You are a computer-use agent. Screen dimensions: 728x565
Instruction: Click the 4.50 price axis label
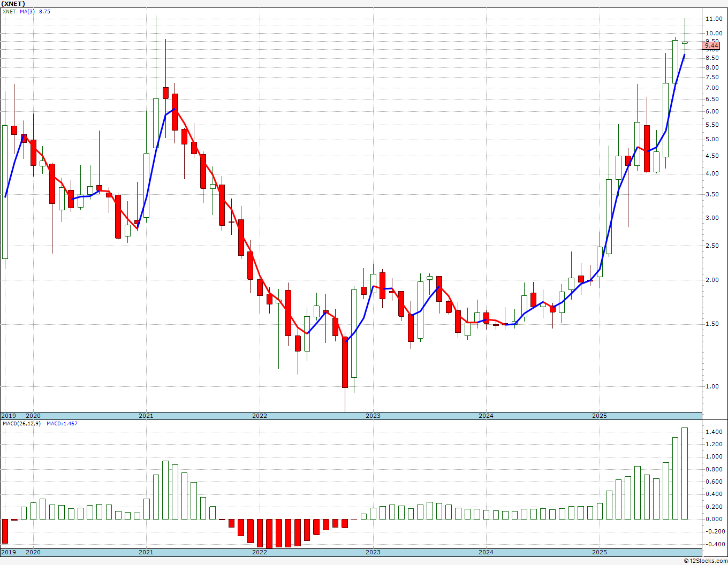click(712, 156)
